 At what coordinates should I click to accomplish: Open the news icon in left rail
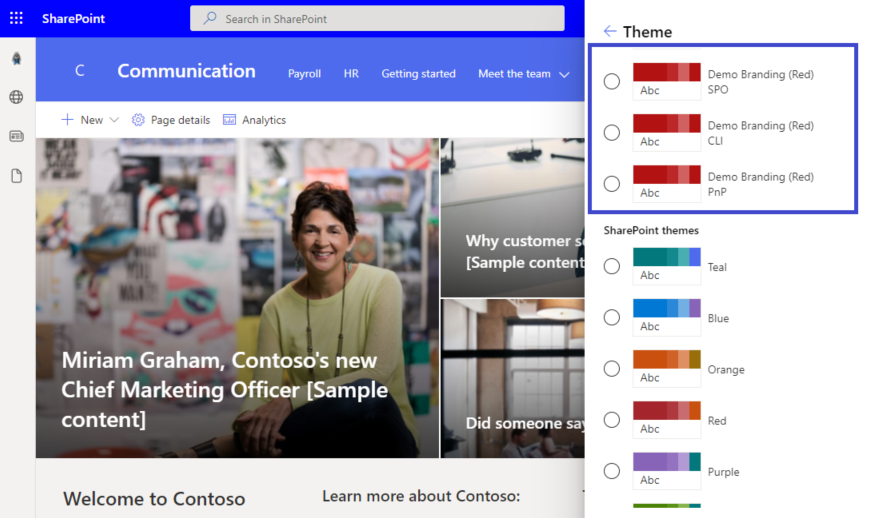pyautogui.click(x=16, y=136)
